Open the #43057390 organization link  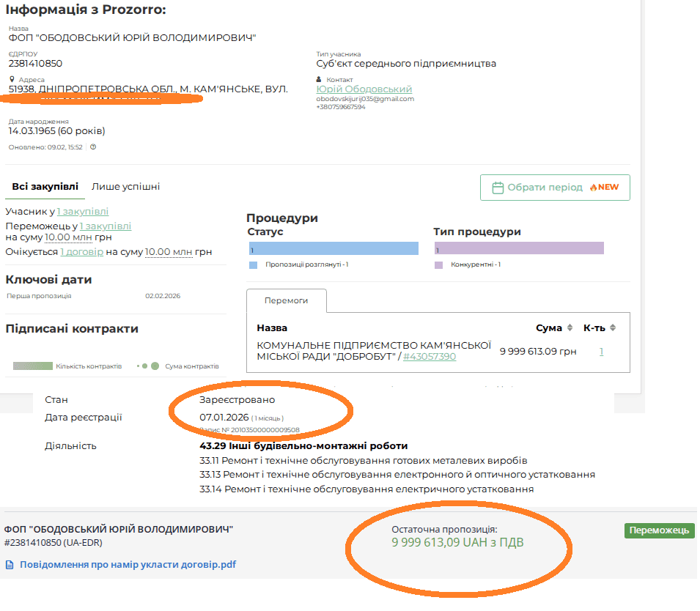pyautogui.click(x=429, y=357)
